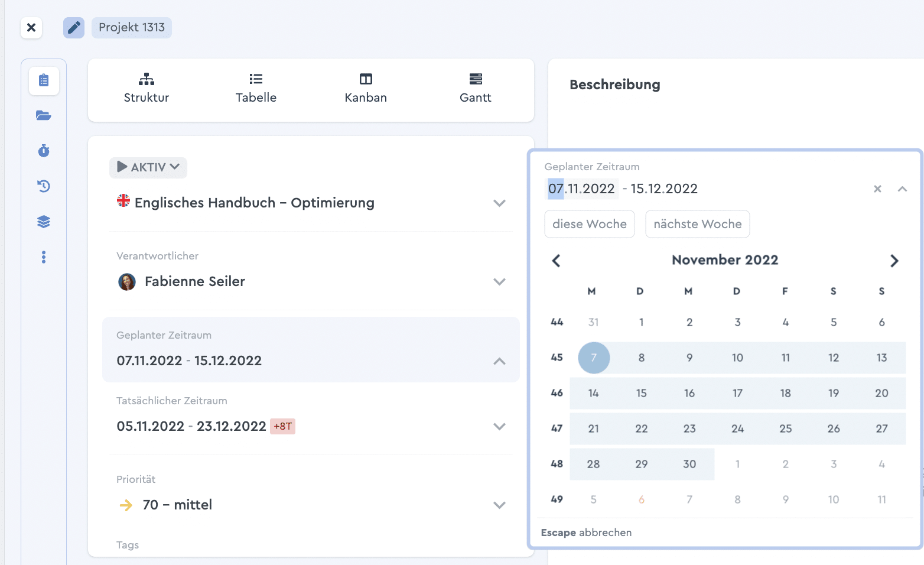The image size is (924, 565).
Task: Switch to the Gantt view
Action: point(476,89)
